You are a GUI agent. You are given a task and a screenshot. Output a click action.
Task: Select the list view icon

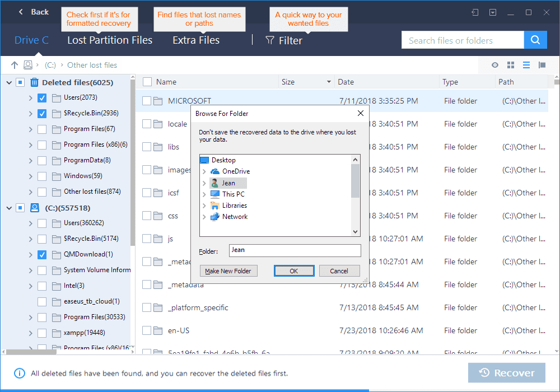click(526, 64)
